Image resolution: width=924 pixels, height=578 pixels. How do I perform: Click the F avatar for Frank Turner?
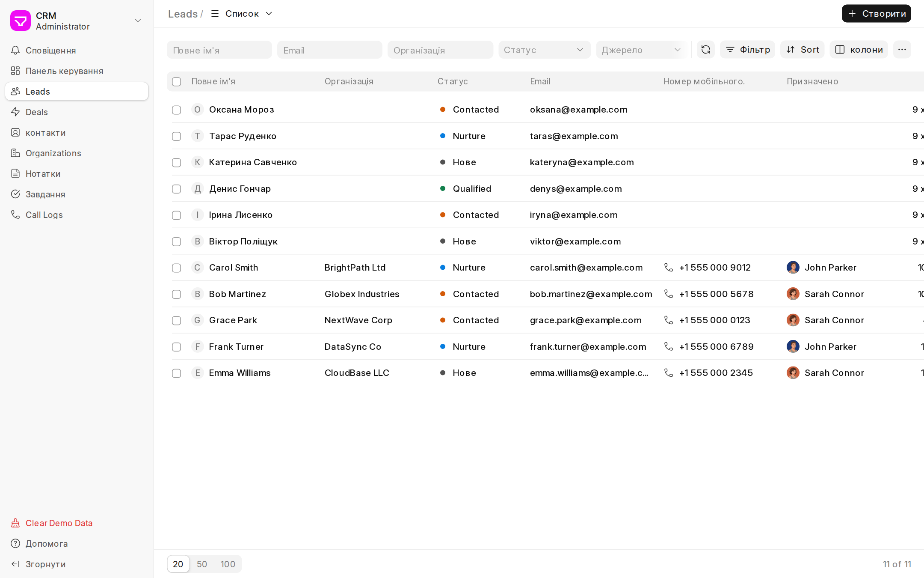197,347
